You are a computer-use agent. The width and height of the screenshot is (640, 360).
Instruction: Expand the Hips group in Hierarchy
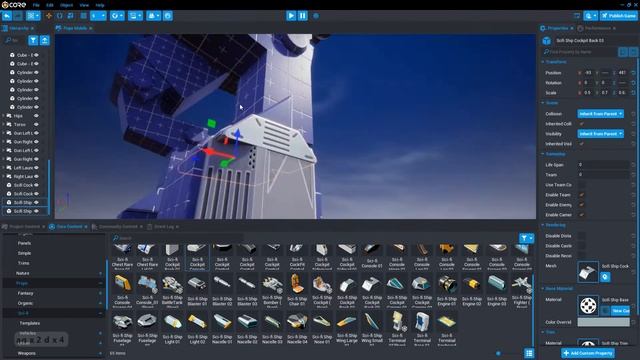click(4, 116)
